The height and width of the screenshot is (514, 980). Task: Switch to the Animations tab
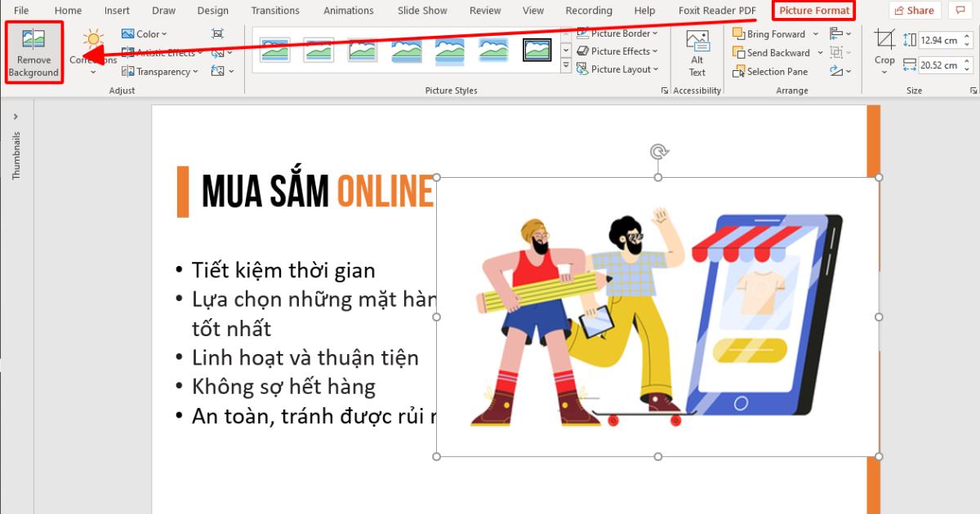(x=349, y=11)
